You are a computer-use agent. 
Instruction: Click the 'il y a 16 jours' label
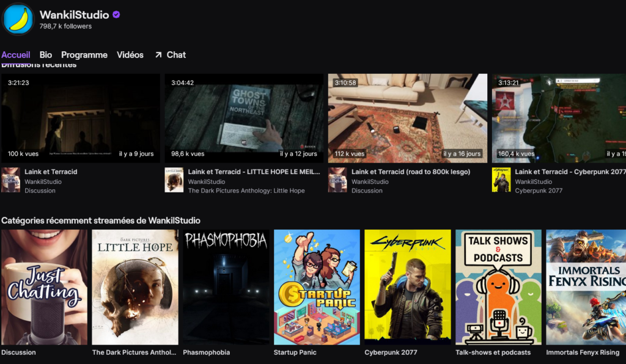pyautogui.click(x=462, y=154)
